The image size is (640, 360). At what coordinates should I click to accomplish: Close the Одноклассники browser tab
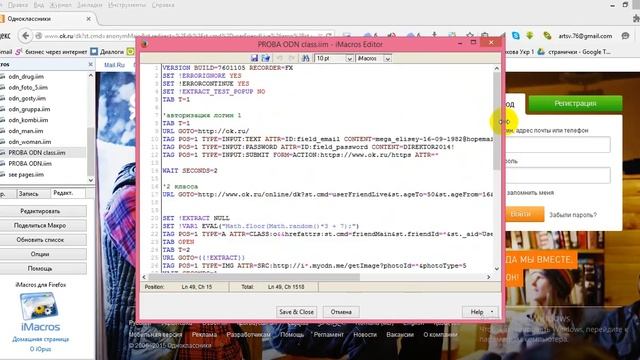(x=89, y=19)
